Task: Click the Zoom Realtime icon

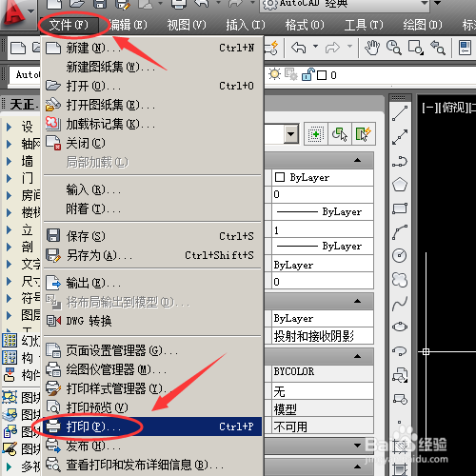Action: click(x=393, y=48)
